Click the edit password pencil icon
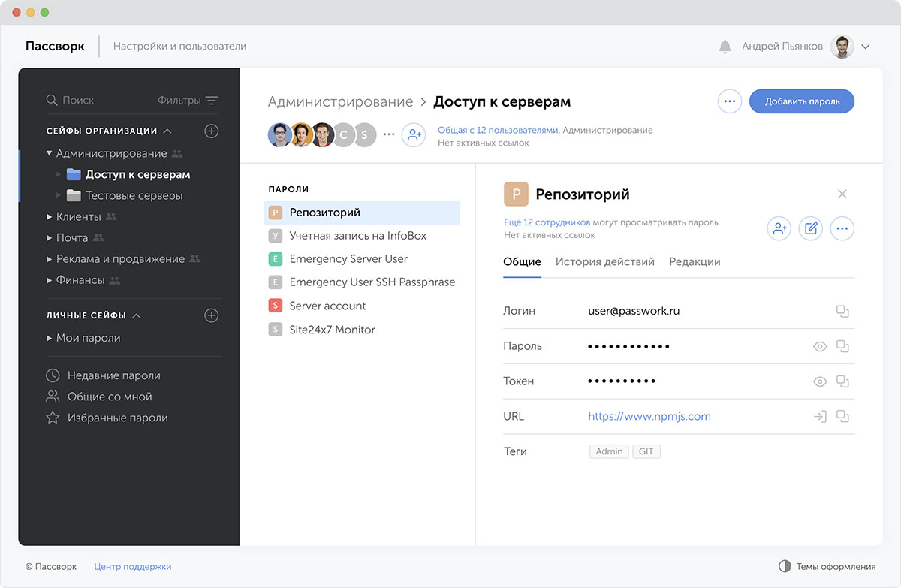Image resolution: width=901 pixels, height=588 pixels. 810,228
